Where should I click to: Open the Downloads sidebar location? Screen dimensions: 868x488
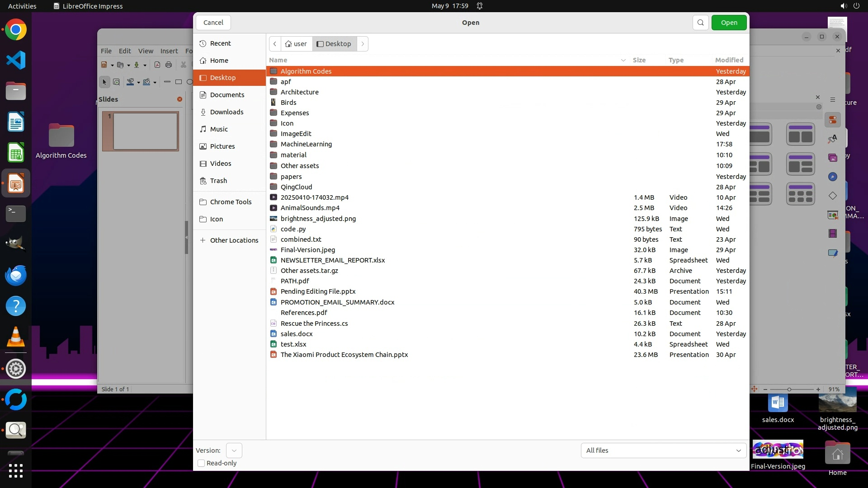226,112
